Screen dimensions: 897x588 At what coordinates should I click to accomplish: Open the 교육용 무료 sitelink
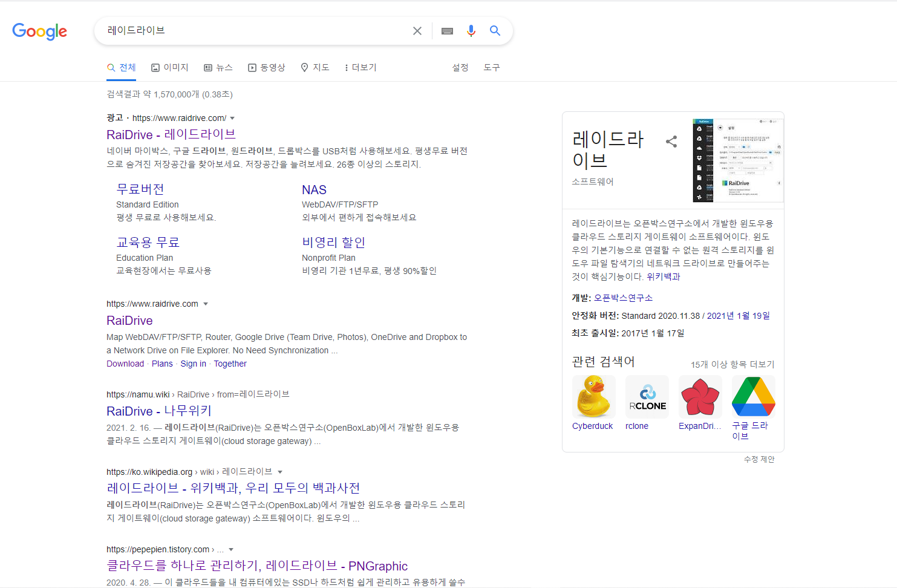click(x=148, y=243)
